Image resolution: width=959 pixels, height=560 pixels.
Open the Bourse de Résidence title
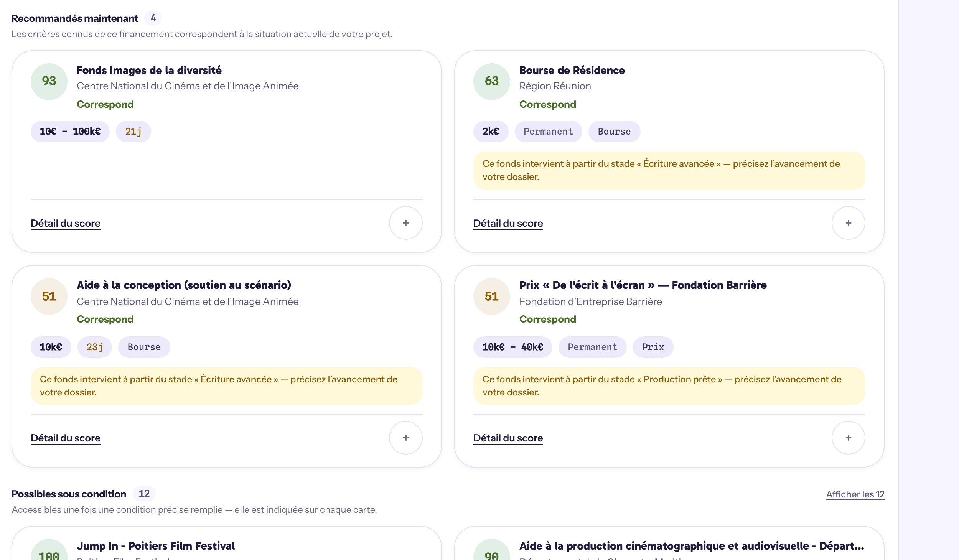[572, 71]
